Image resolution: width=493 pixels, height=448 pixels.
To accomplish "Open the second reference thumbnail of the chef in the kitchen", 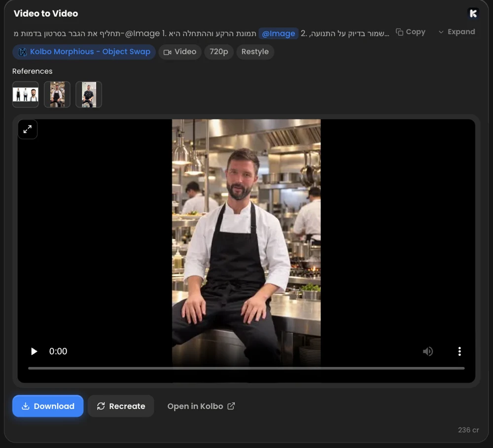I will (x=57, y=94).
